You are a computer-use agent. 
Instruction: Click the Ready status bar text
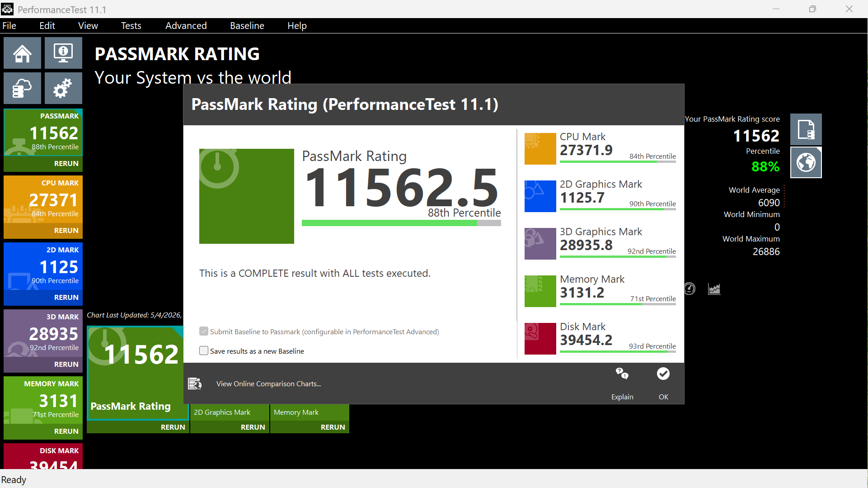pyautogui.click(x=14, y=479)
